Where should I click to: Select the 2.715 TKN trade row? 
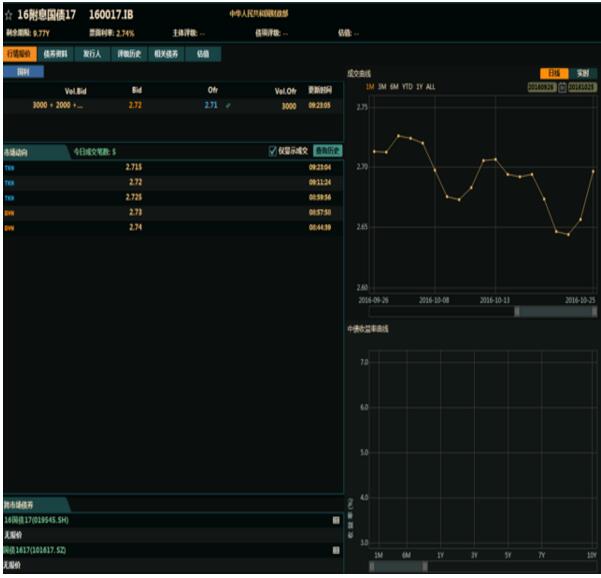pos(171,167)
